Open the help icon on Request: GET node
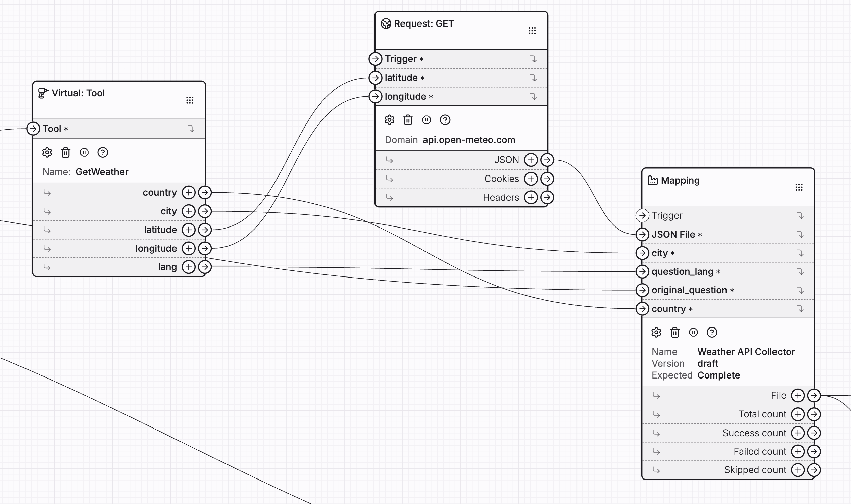 (x=445, y=120)
